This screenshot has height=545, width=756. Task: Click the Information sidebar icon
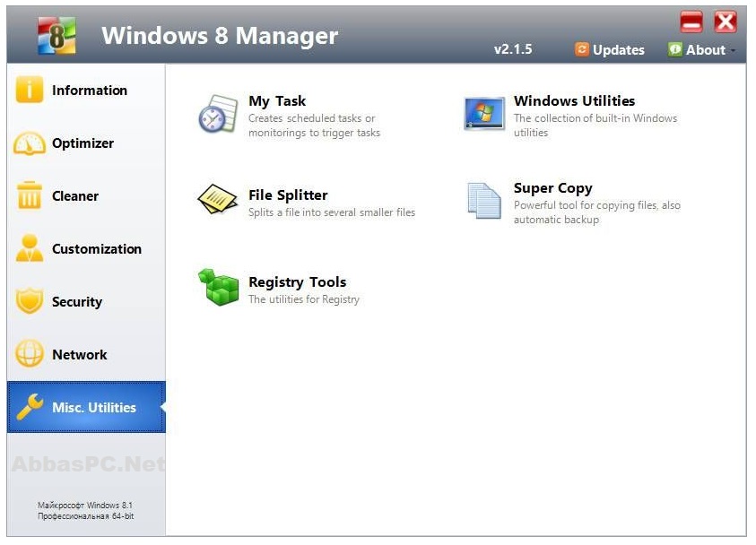coord(30,90)
